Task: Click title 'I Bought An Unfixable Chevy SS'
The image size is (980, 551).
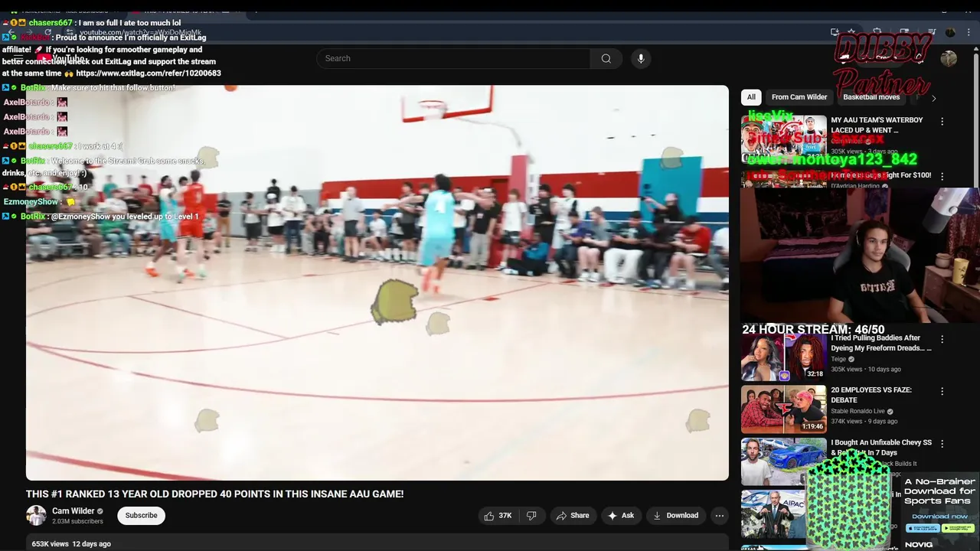Action: click(881, 447)
